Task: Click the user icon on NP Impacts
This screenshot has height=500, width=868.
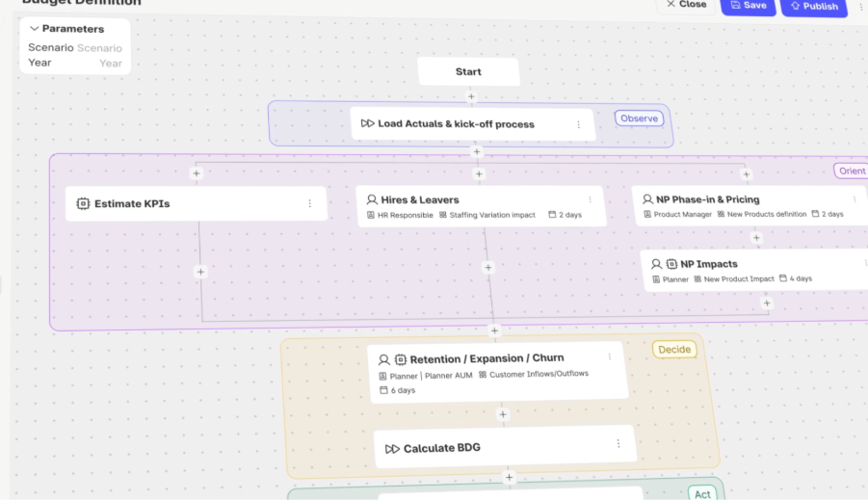Action: [x=656, y=264]
